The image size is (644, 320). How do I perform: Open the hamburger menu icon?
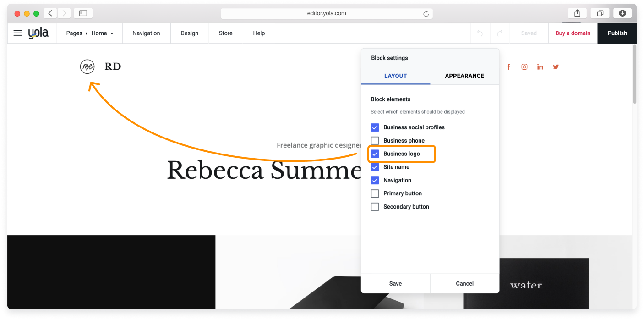click(17, 33)
